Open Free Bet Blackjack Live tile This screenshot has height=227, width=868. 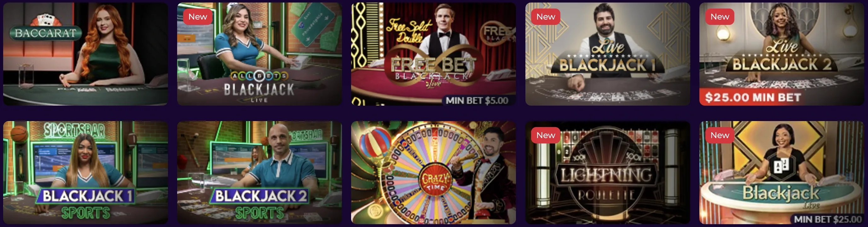click(433, 54)
